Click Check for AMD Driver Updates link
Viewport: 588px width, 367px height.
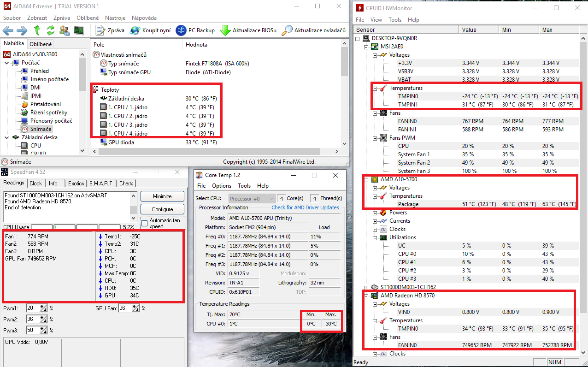[305, 207]
